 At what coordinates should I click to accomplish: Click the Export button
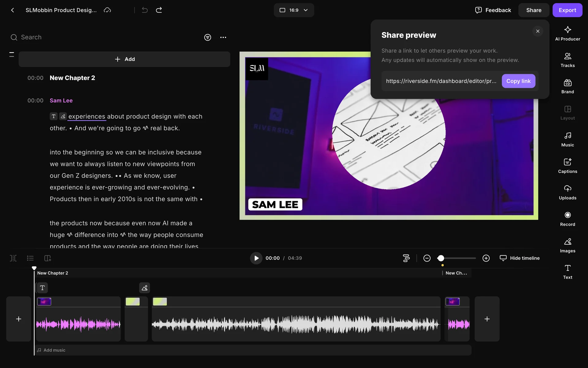point(567,10)
